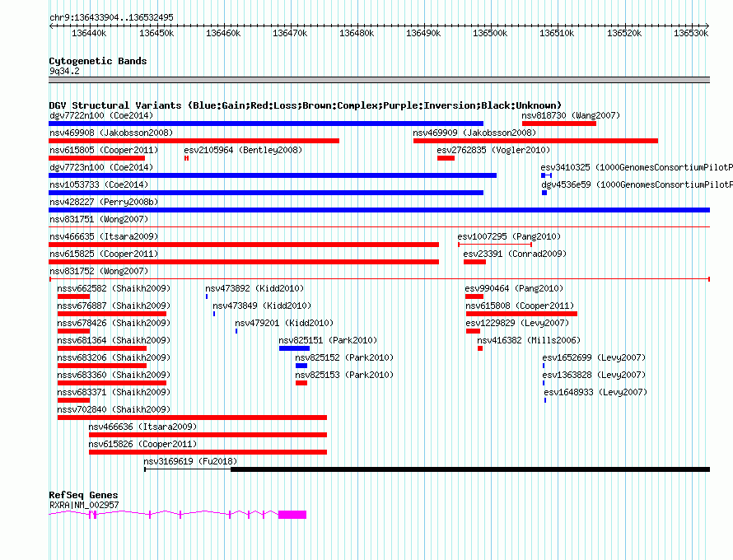Click the 136520k ruler position label
This screenshot has width=733, height=560.
[624, 33]
